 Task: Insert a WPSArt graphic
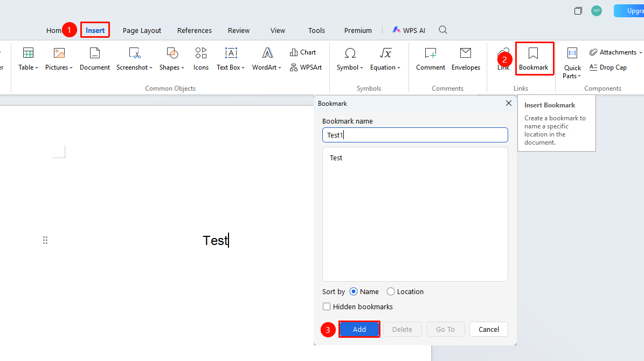[306, 67]
